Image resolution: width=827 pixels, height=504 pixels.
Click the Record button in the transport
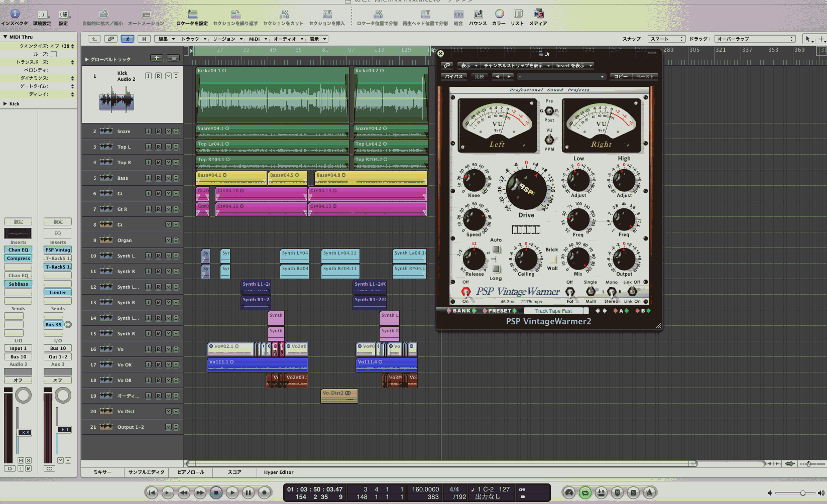[264, 492]
